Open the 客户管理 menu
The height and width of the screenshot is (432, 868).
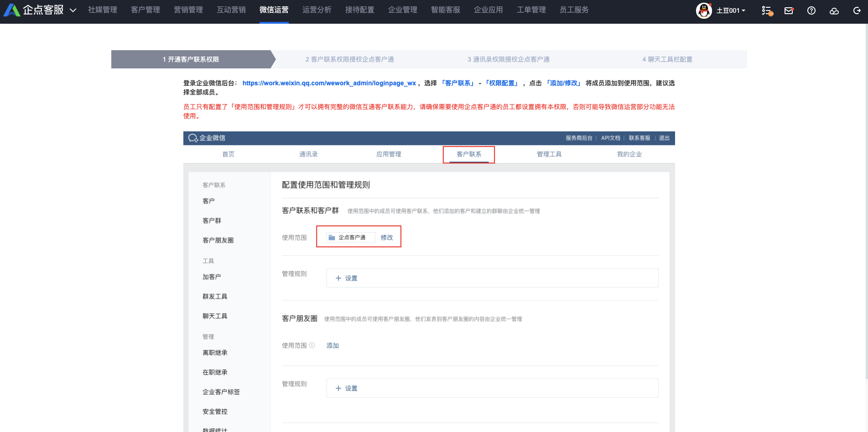pos(146,10)
